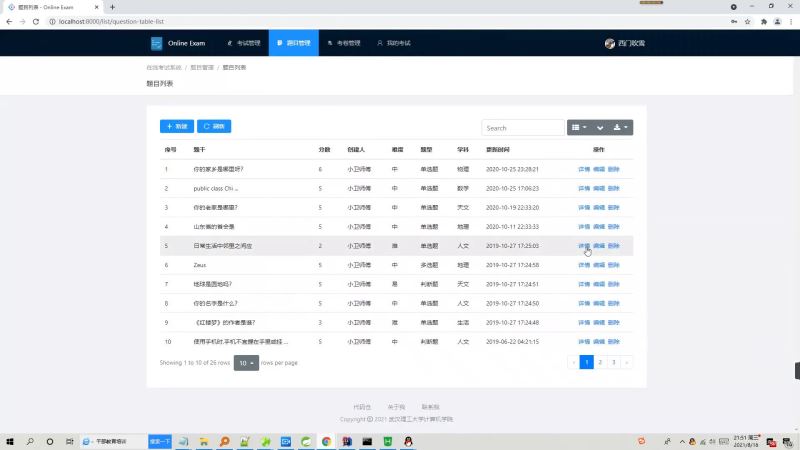The image size is (800, 450).
Task: Open the Chrome profile avatar icon
Action: 777,21
